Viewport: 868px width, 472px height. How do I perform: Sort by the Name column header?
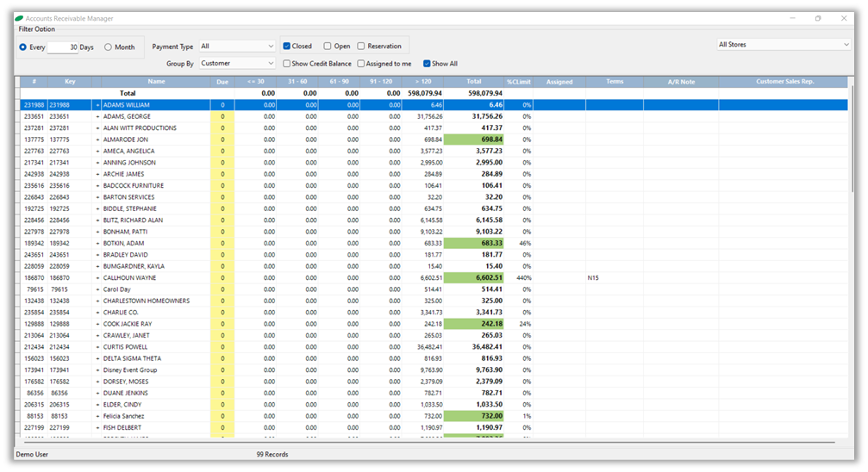[x=156, y=82]
